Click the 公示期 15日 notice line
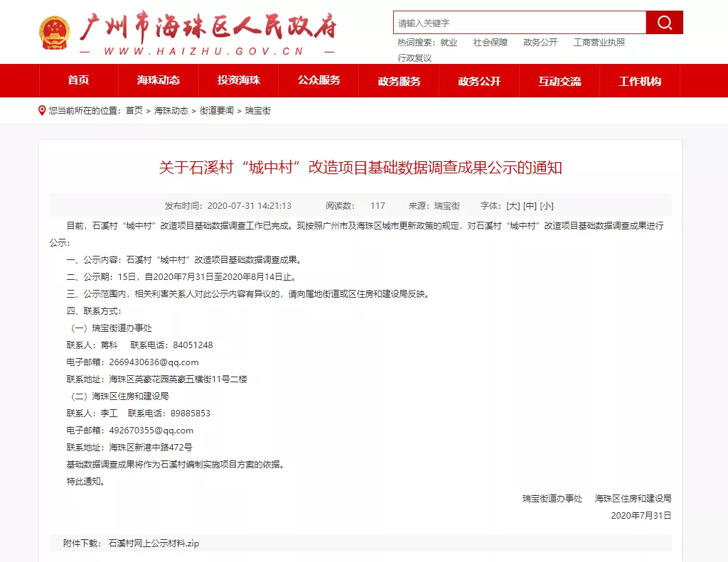The width and height of the screenshot is (728, 562). point(181,276)
